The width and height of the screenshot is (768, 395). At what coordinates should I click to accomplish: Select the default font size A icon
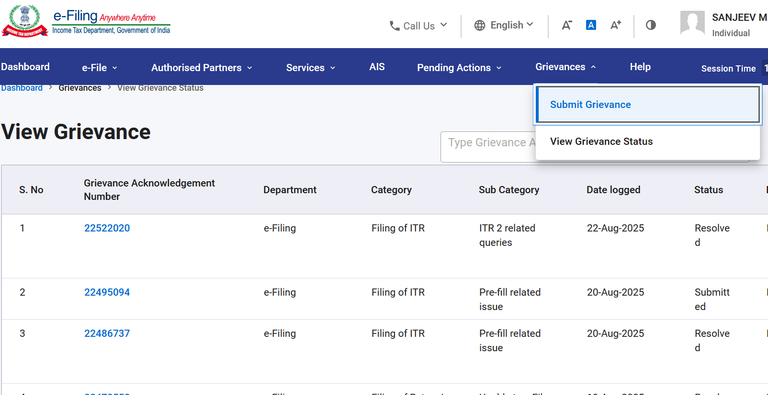pyautogui.click(x=591, y=25)
